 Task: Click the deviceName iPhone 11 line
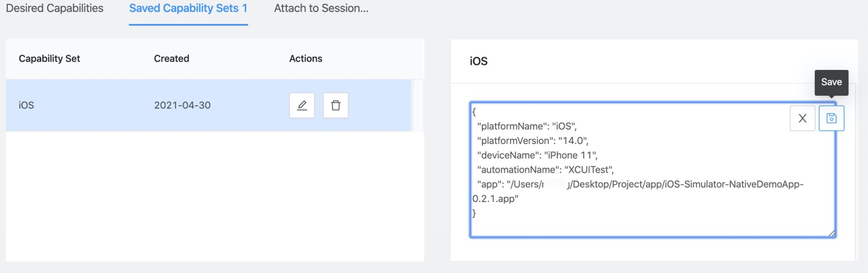(x=537, y=155)
